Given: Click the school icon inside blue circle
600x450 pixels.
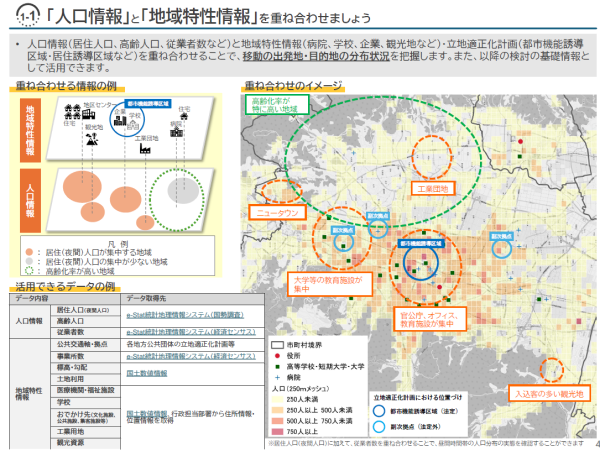Looking at the screenshot, I should (131, 124).
